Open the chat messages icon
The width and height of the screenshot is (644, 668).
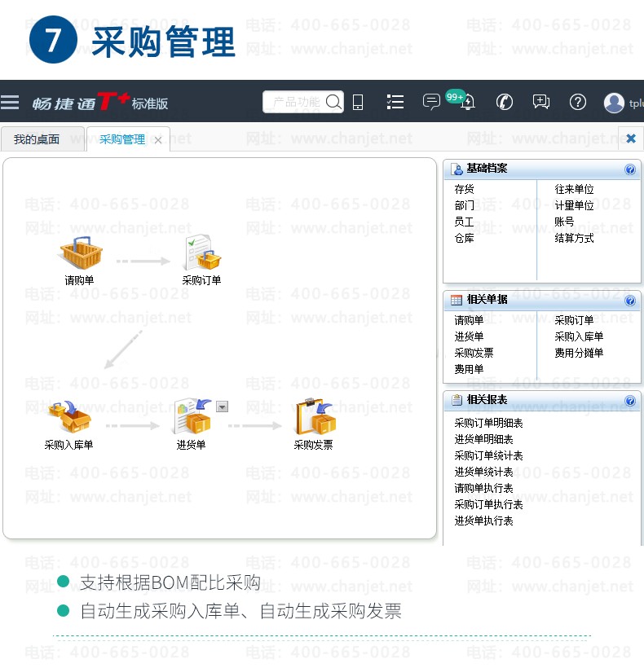point(431,102)
